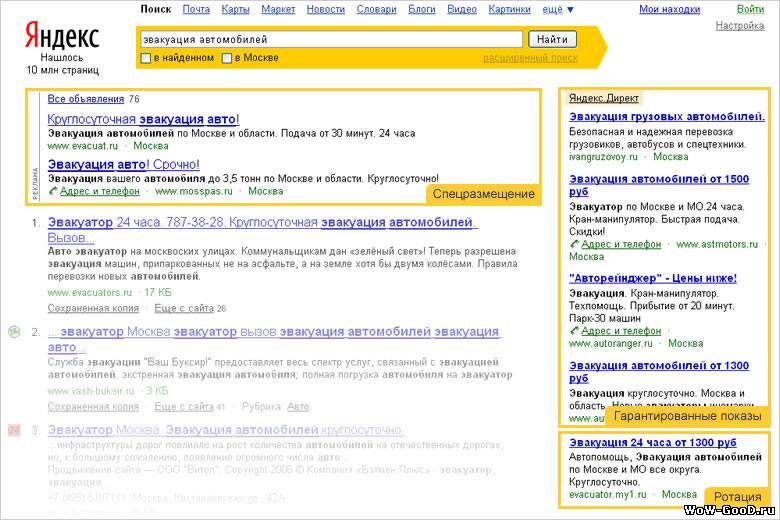Click the favicon beside search result 2
This screenshot has width=780, height=520.
pyautogui.click(x=14, y=331)
